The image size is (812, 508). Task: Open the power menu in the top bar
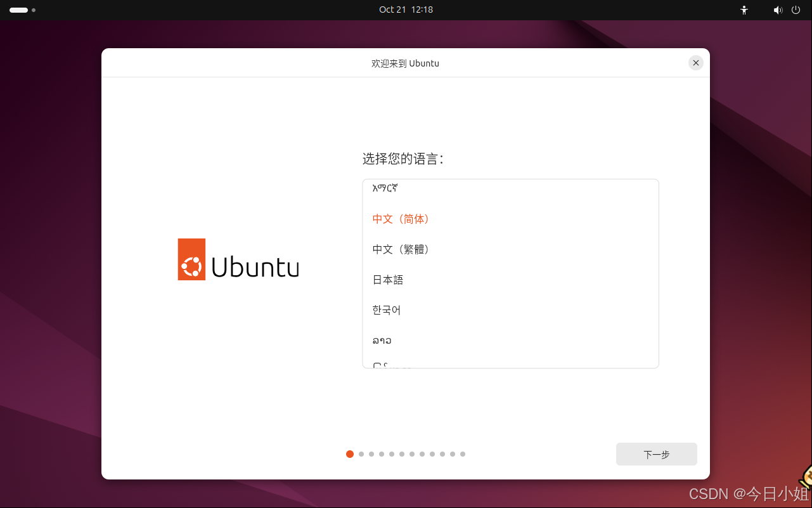click(796, 10)
